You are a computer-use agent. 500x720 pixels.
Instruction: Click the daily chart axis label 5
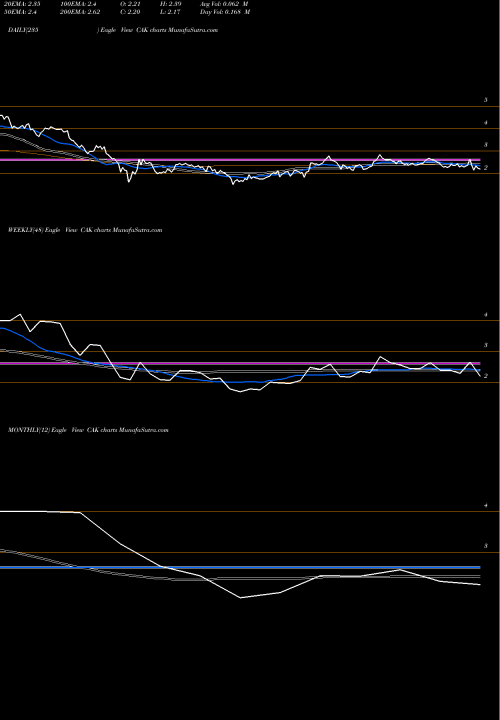[x=485, y=100]
